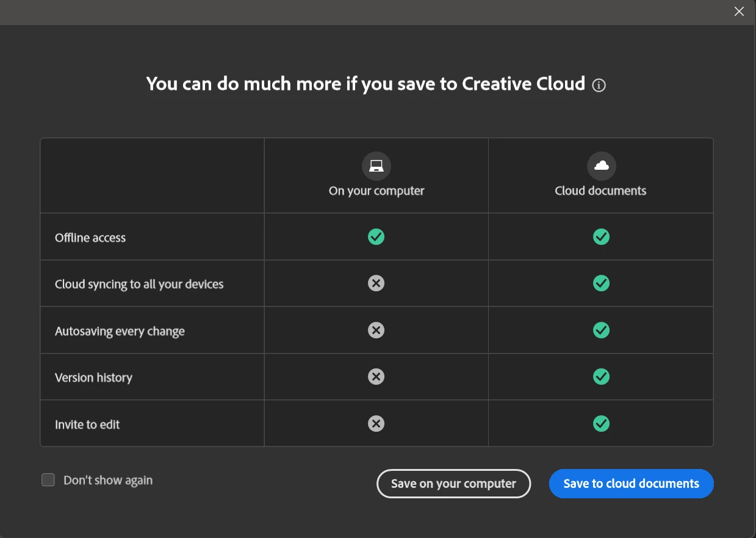Click the Autosaving every change label

tap(120, 332)
